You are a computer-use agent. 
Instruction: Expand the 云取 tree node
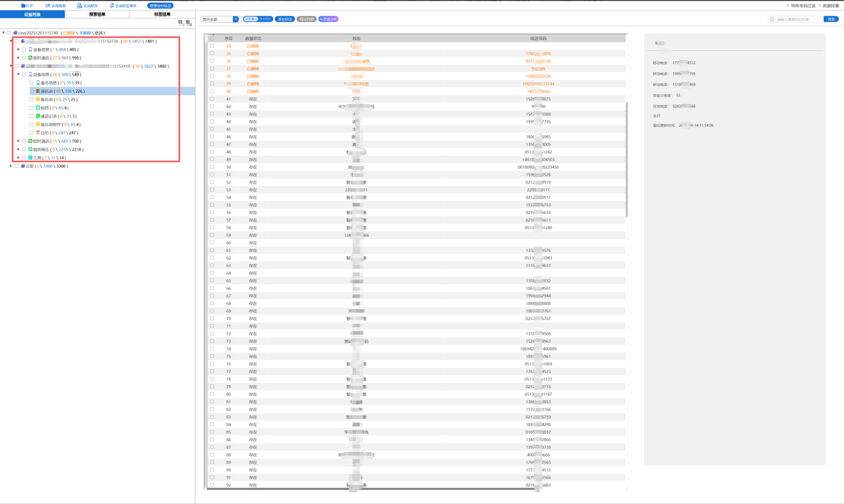pos(11,166)
